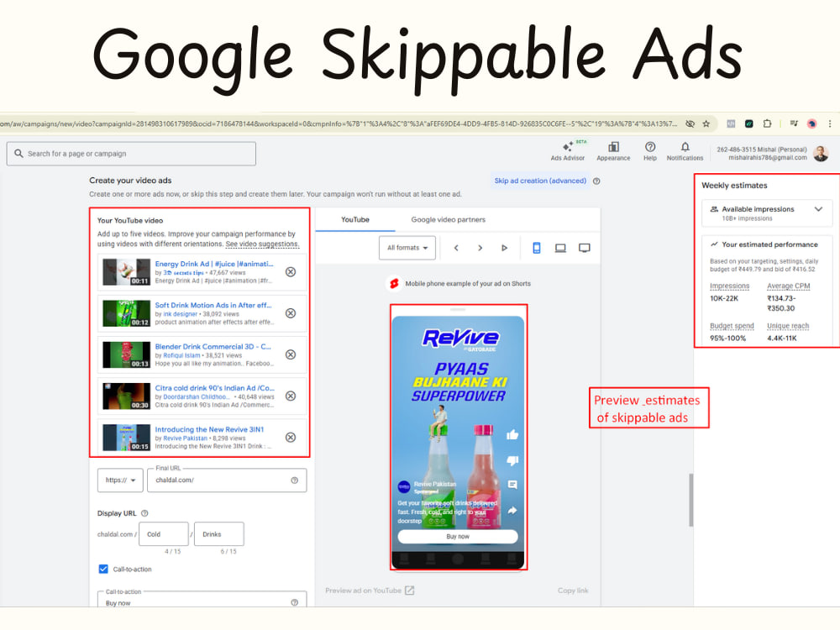Show previous ad preview with left arrow
Image resolution: width=840 pixels, height=630 pixels.
pyautogui.click(x=456, y=248)
